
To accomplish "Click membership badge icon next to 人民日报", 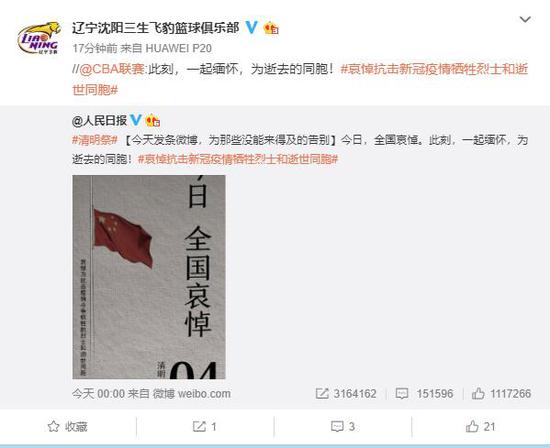I will pos(153,121).
